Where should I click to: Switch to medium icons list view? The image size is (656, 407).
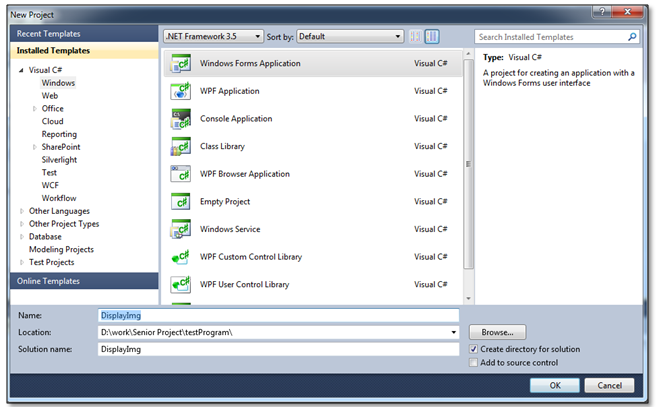tap(432, 36)
